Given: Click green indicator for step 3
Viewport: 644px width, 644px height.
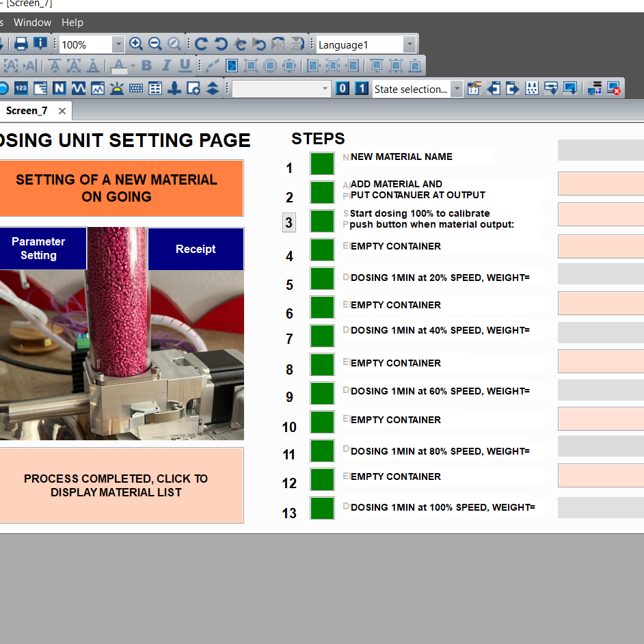Looking at the screenshot, I should [322, 222].
